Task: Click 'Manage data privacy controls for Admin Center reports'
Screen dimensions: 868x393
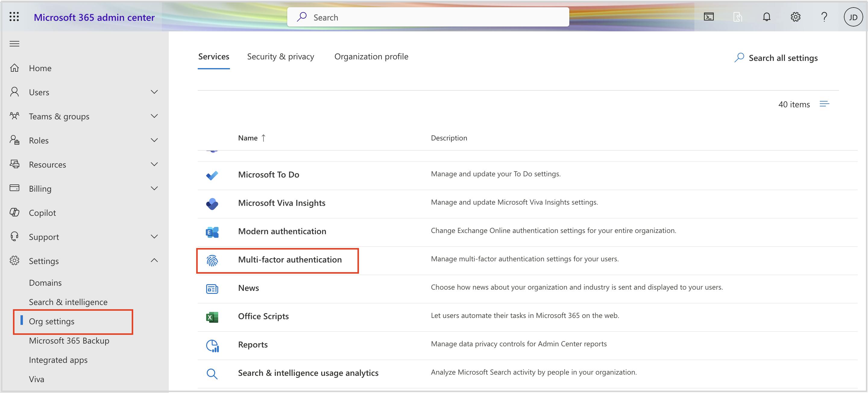Action: click(x=519, y=344)
